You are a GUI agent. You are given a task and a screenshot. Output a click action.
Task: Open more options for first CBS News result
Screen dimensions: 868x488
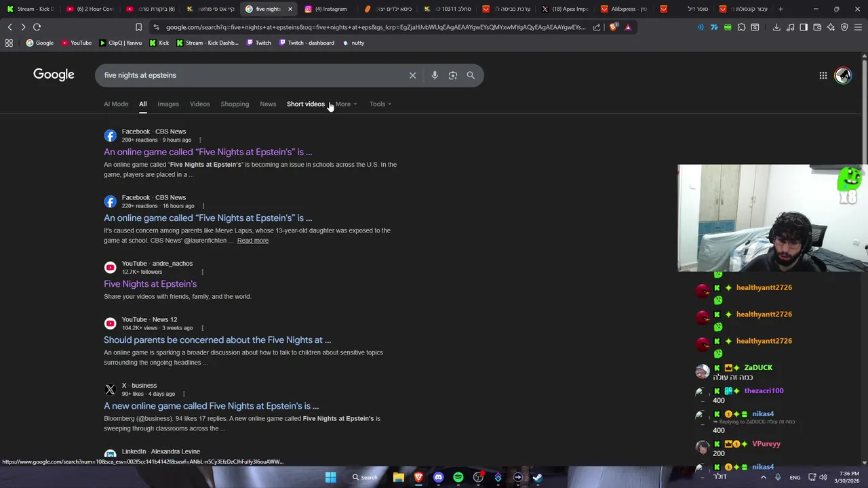[x=199, y=140]
